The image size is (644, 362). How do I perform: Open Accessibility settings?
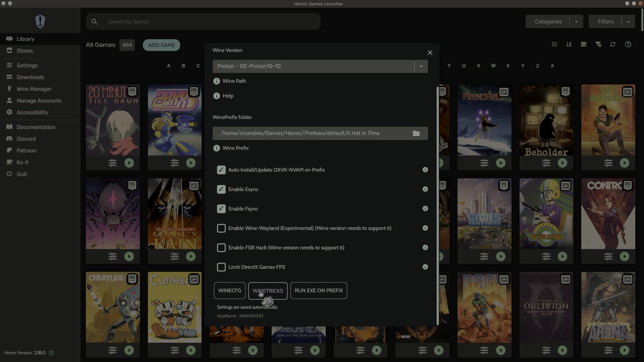(40, 112)
